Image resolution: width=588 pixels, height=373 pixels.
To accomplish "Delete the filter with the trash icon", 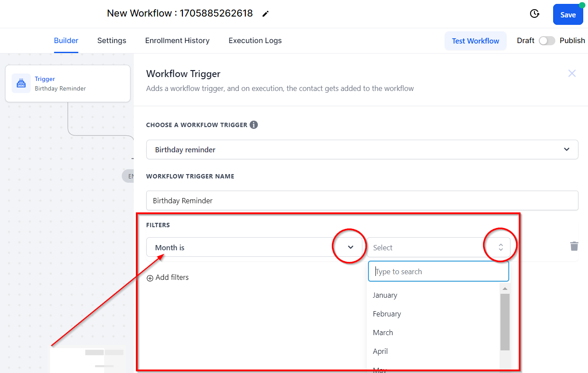I will (574, 246).
